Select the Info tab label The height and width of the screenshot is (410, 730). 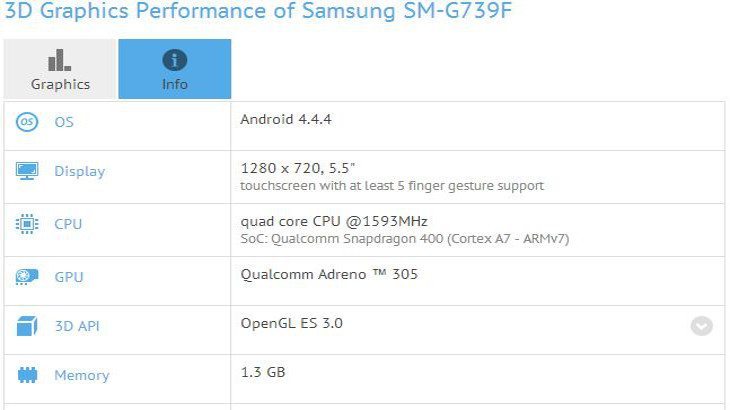click(x=175, y=84)
